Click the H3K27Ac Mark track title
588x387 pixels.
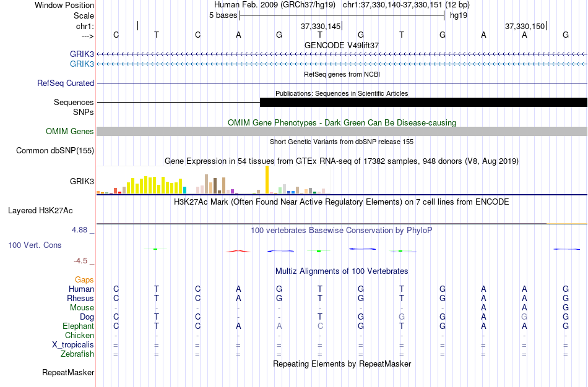[342, 202]
